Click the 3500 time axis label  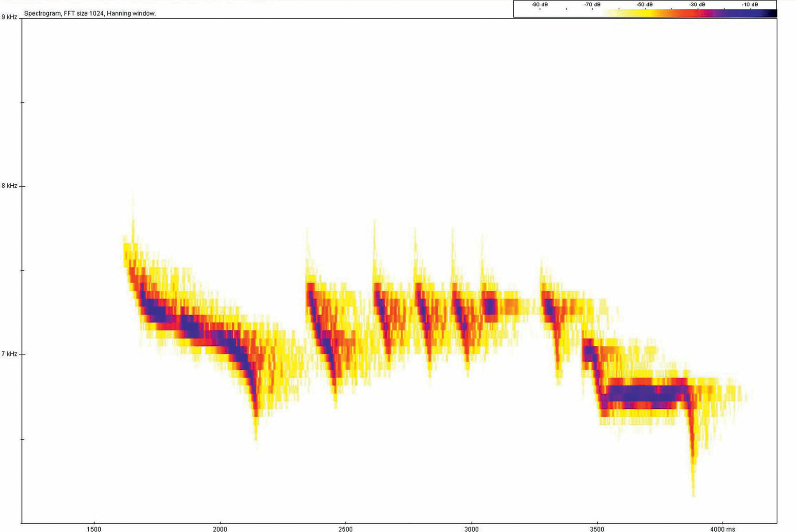[597, 529]
